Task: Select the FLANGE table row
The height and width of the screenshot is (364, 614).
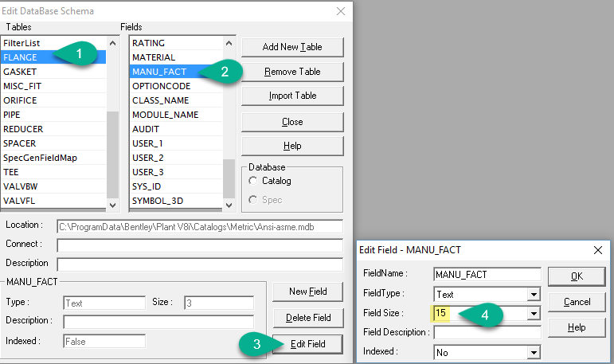Action: [x=53, y=57]
